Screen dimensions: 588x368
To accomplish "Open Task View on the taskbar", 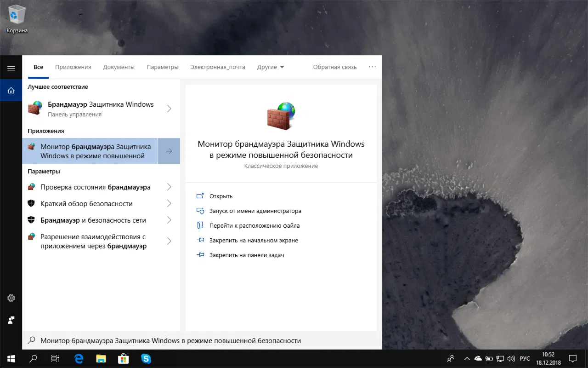I will (x=55, y=358).
